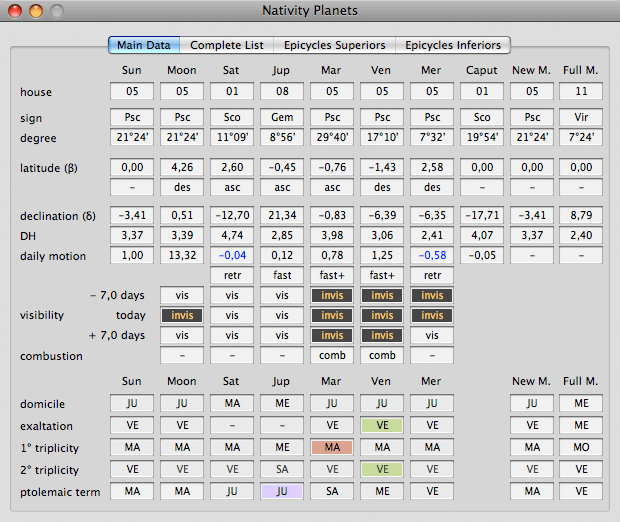The width and height of the screenshot is (620, 522).
Task: Minimize the Nativity Planets window
Action: pyautogui.click(x=36, y=11)
